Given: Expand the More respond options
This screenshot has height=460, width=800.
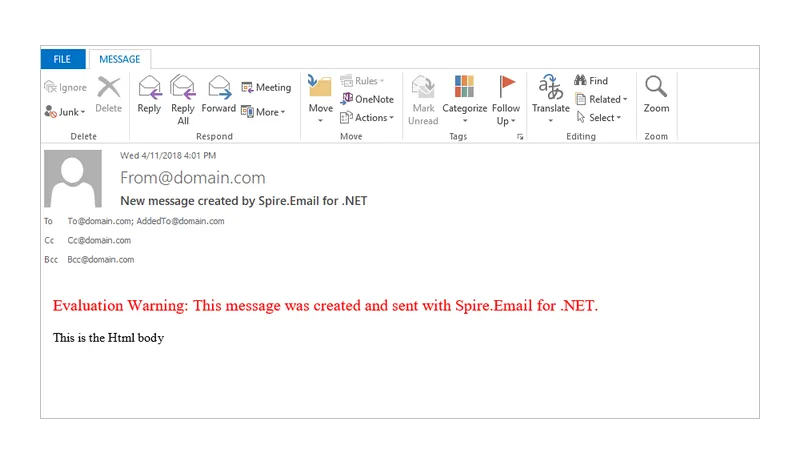Looking at the screenshot, I should (263, 112).
